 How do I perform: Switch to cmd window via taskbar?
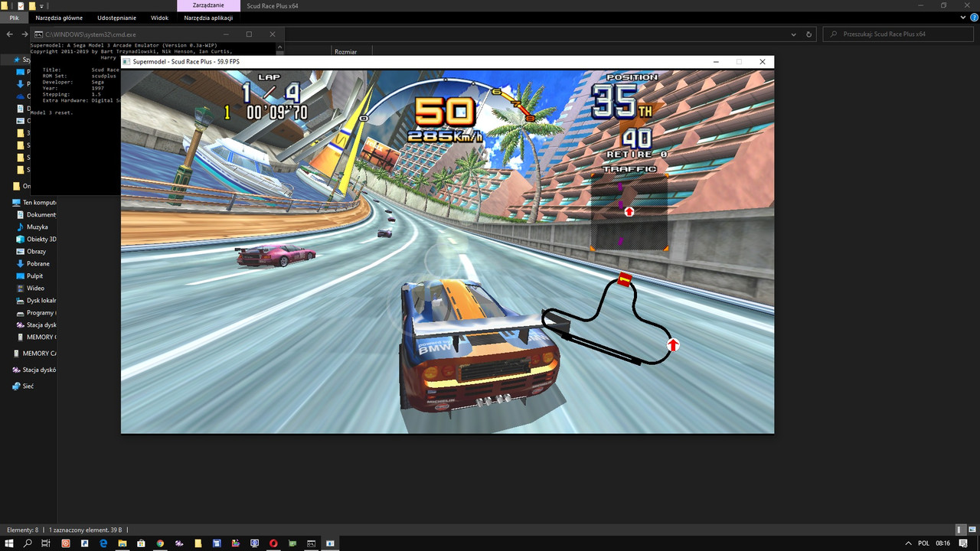click(311, 543)
